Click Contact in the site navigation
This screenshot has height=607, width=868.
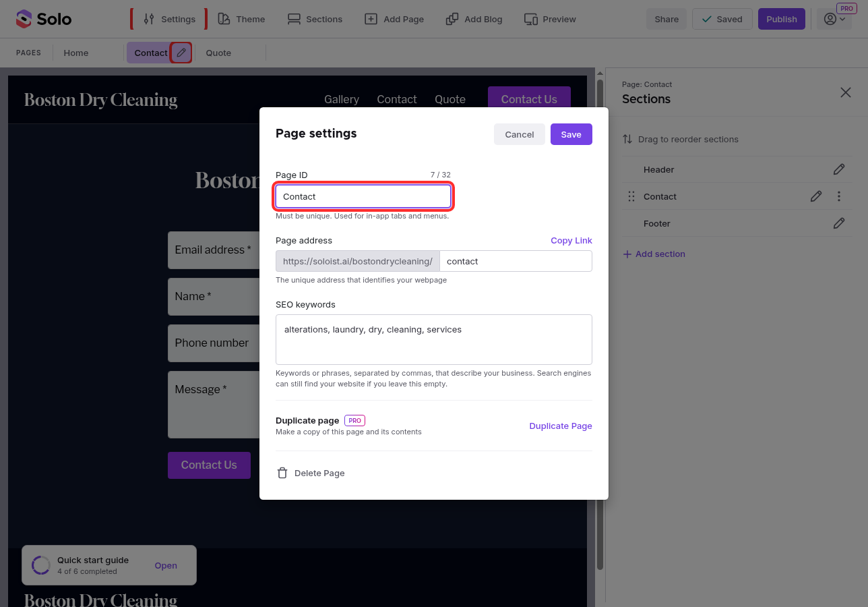pos(397,99)
